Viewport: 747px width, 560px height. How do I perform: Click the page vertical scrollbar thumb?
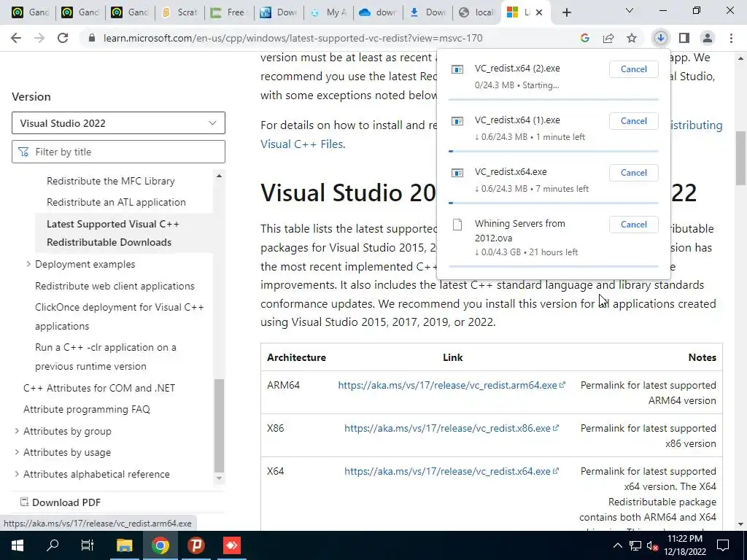coord(741,158)
